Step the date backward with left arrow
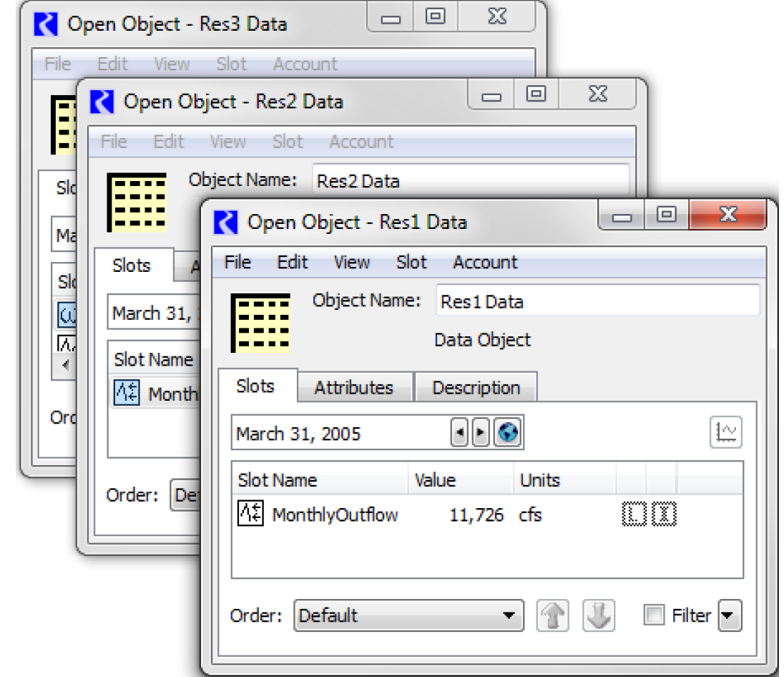Screen dimensions: 784x677 pos(459,433)
